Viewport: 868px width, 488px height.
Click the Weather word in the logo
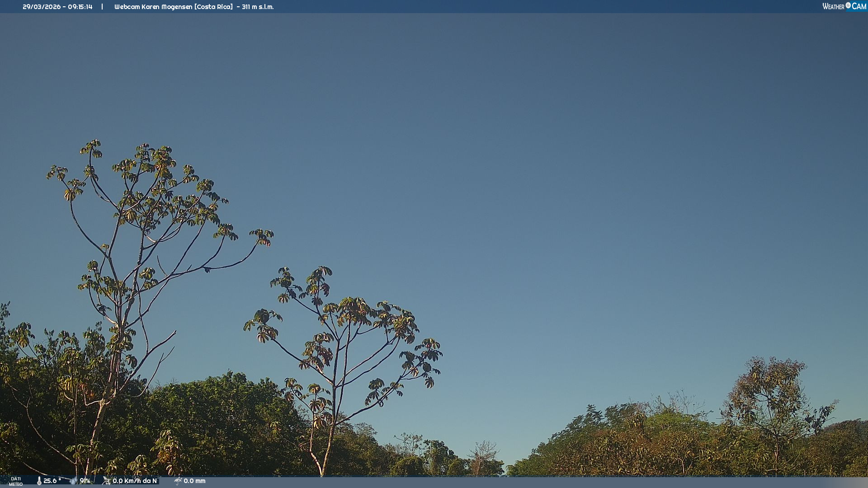tap(833, 6)
